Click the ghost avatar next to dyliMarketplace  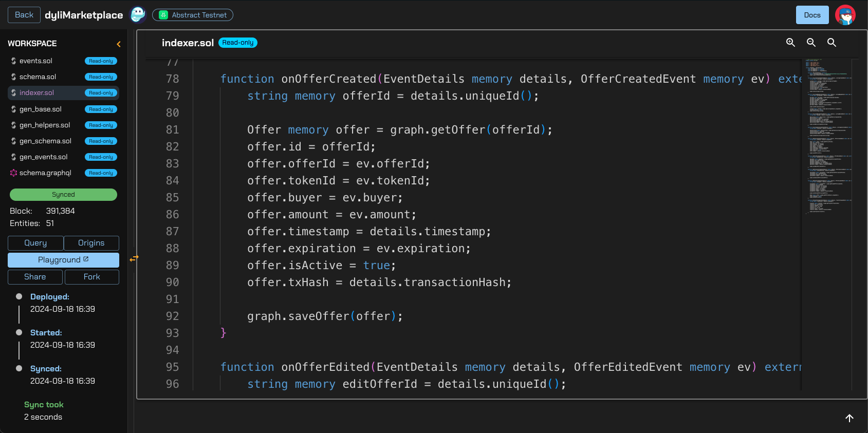(138, 15)
